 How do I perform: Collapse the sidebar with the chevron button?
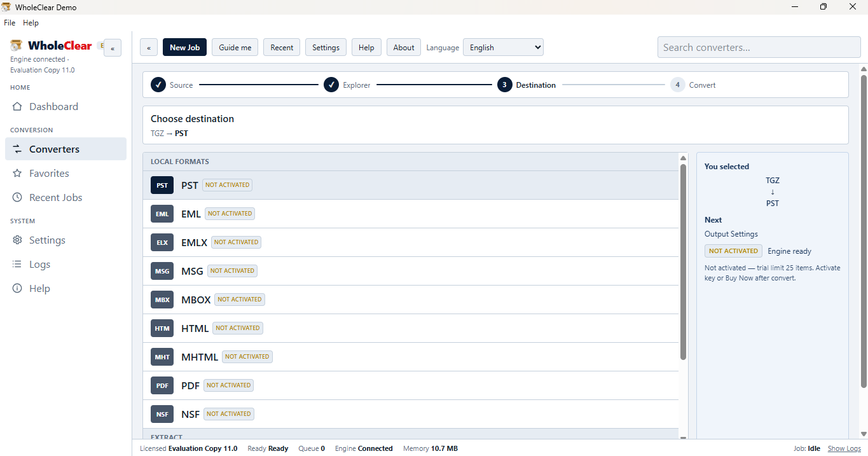pyautogui.click(x=113, y=48)
